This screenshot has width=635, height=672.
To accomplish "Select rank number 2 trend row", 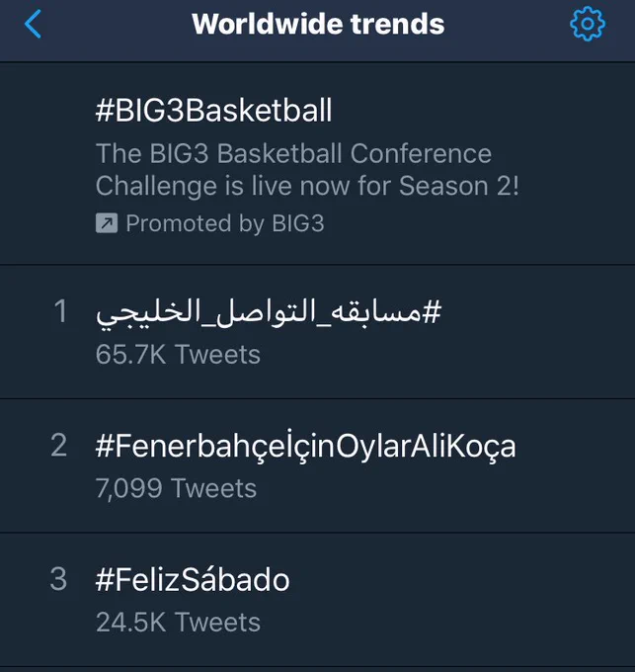I will point(317,465).
